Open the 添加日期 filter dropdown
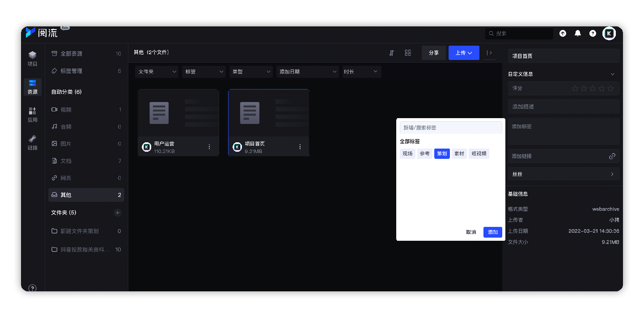Screen dimensions: 644x324 (x=307, y=72)
